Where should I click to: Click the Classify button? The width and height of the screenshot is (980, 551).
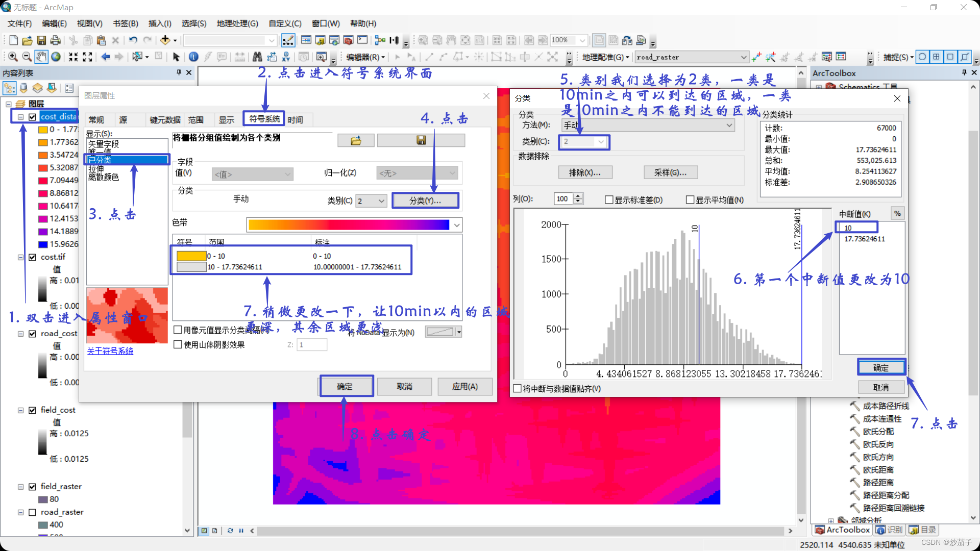click(425, 201)
